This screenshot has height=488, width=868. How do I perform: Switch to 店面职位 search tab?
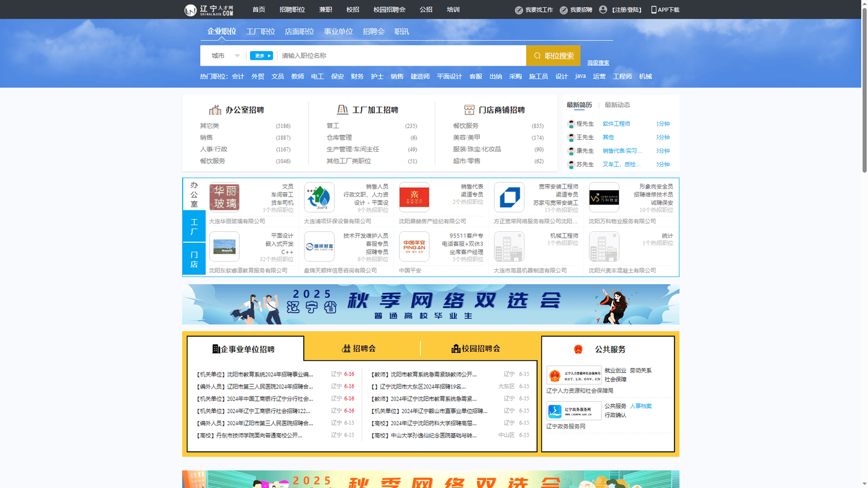point(300,31)
